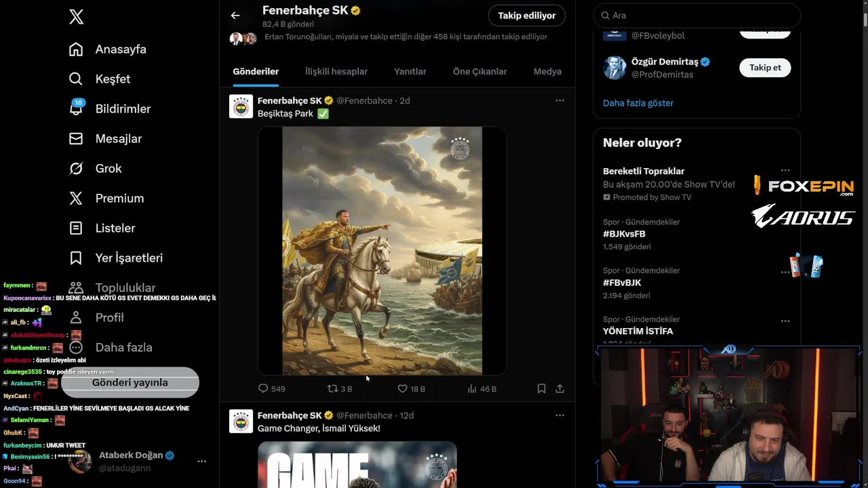Repost icon on Beşiktaş Park post

pyautogui.click(x=332, y=388)
